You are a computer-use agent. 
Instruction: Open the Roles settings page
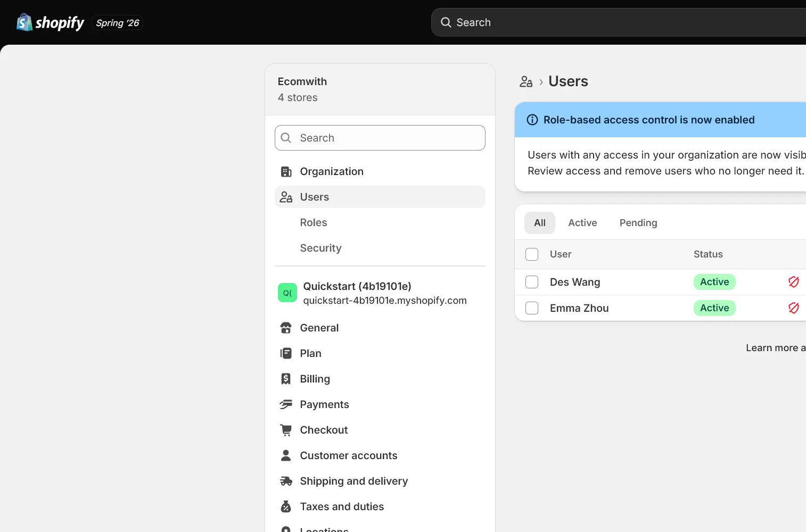point(380,222)
